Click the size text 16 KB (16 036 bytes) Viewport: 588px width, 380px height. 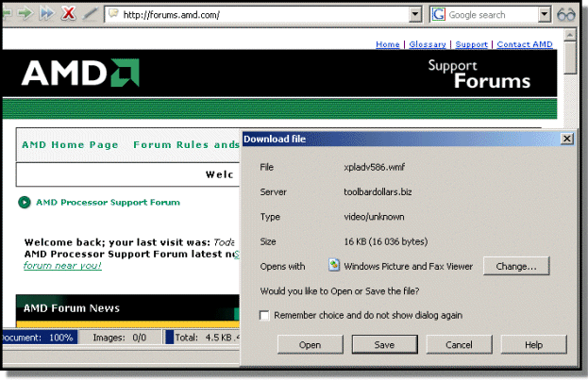(386, 241)
